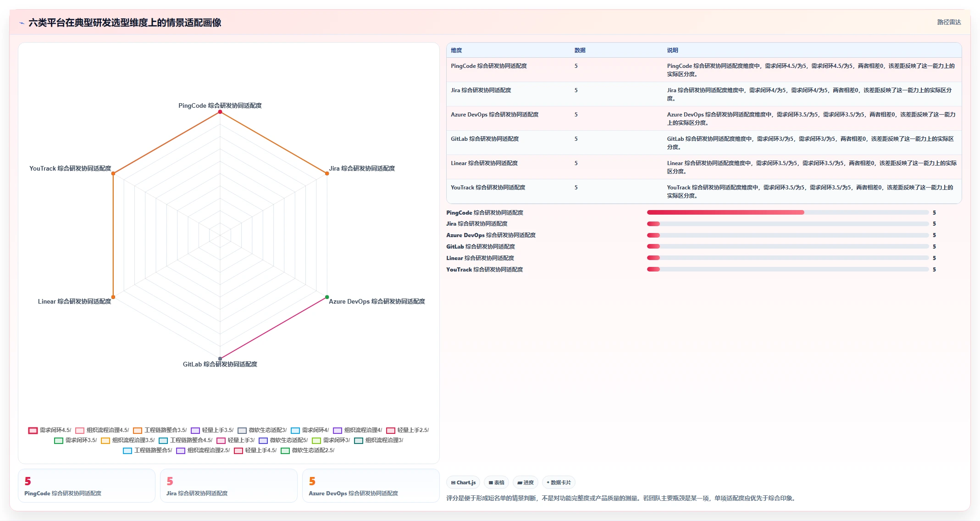Image resolution: width=980 pixels, height=521 pixels.
Task: Toggle the 需求闭环3/ legend item
Action: coord(331,440)
